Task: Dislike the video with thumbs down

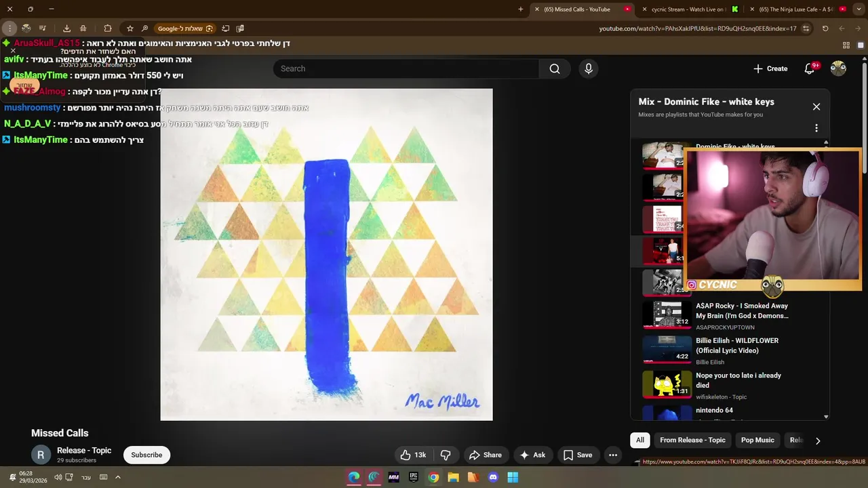Action: 446,455
